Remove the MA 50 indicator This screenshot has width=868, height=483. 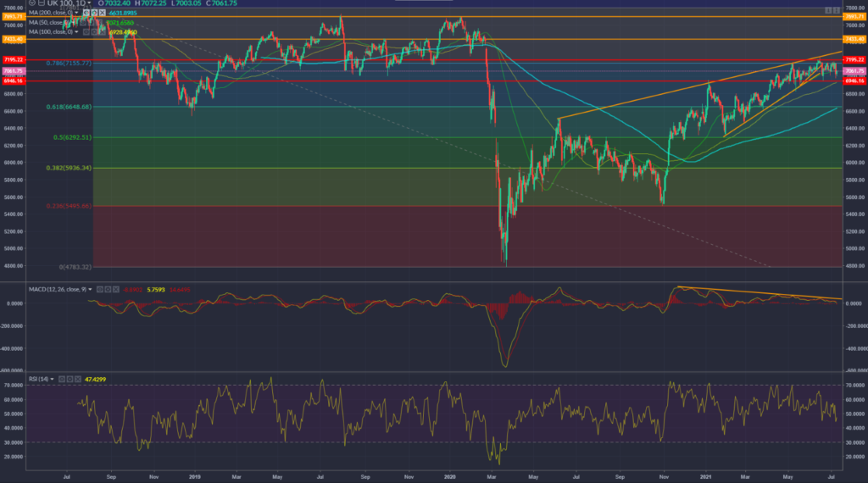(99, 23)
